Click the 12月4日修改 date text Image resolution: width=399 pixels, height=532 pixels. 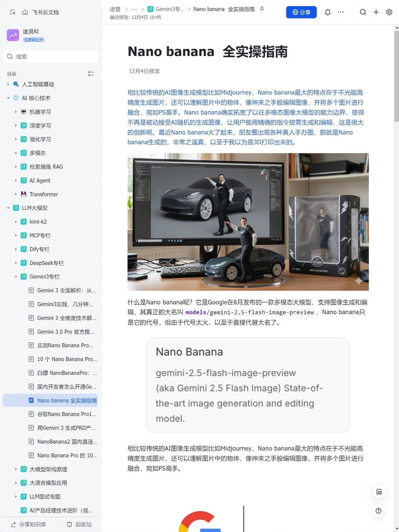click(x=144, y=71)
